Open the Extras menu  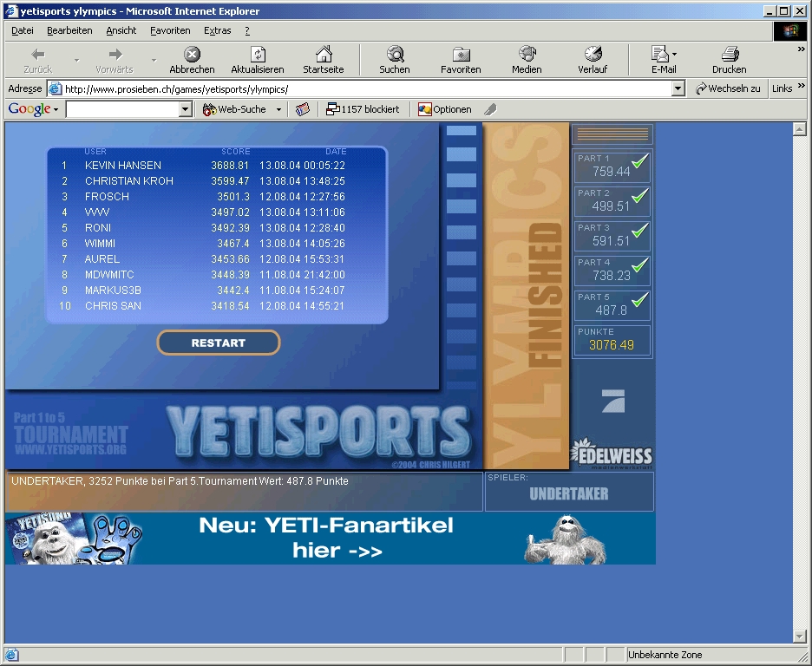(x=218, y=30)
